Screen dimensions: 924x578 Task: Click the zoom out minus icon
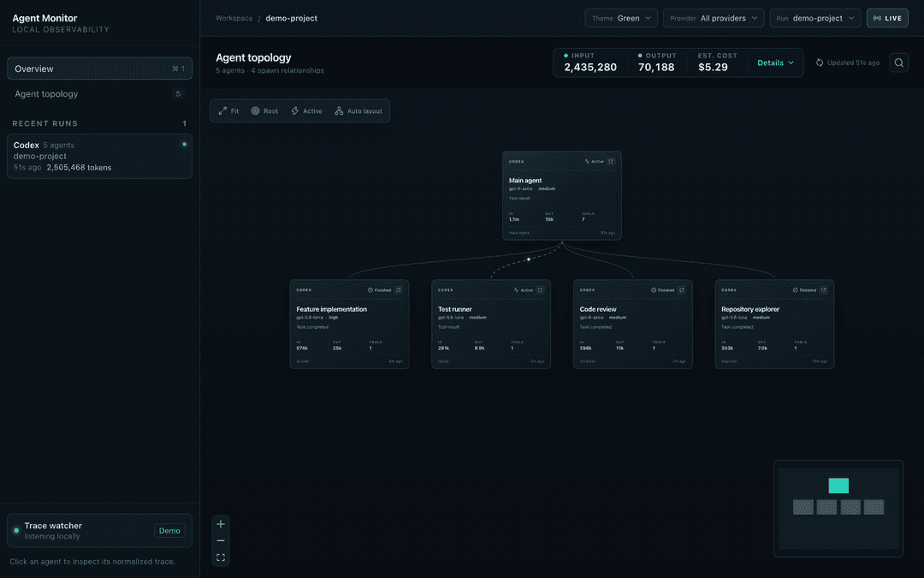pyautogui.click(x=221, y=540)
